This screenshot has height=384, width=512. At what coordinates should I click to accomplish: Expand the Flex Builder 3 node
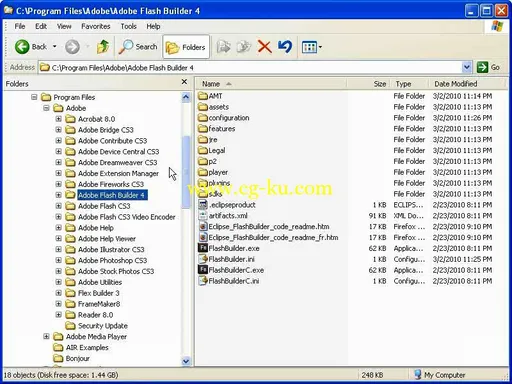click(59, 293)
